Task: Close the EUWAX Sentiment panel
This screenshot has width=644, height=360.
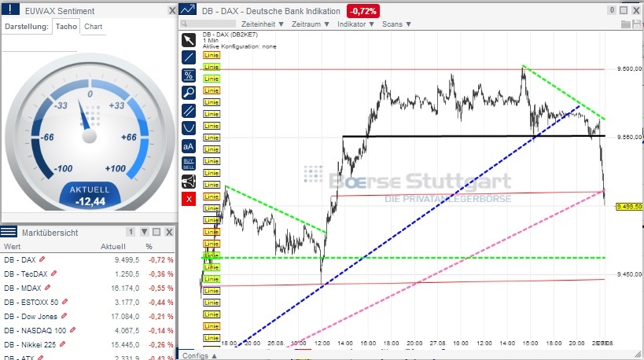Action: click(172, 11)
